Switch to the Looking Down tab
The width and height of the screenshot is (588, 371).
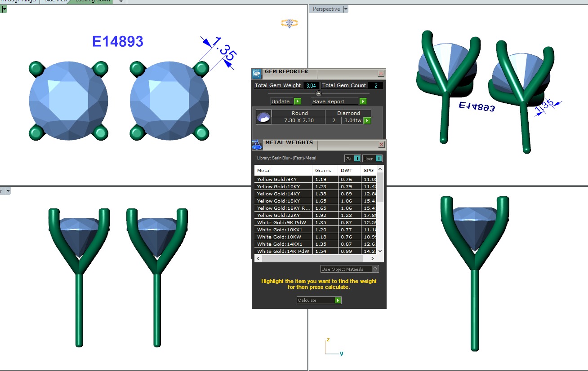92,1
